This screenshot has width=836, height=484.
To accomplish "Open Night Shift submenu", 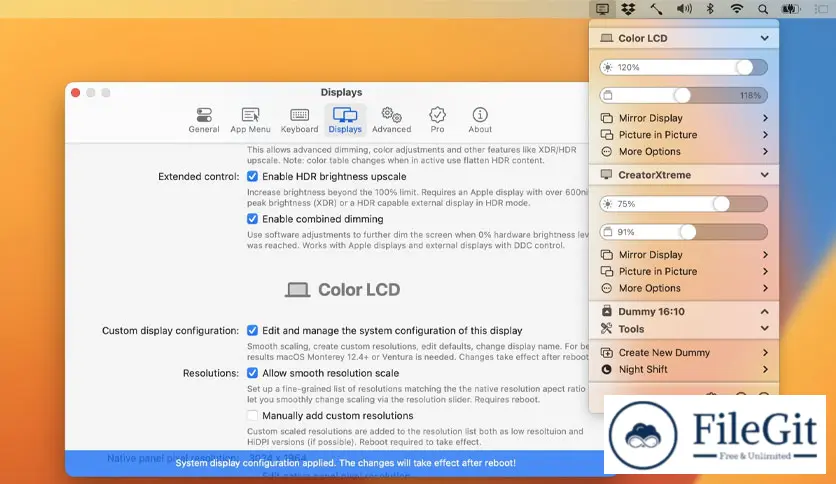I will pyautogui.click(x=684, y=369).
